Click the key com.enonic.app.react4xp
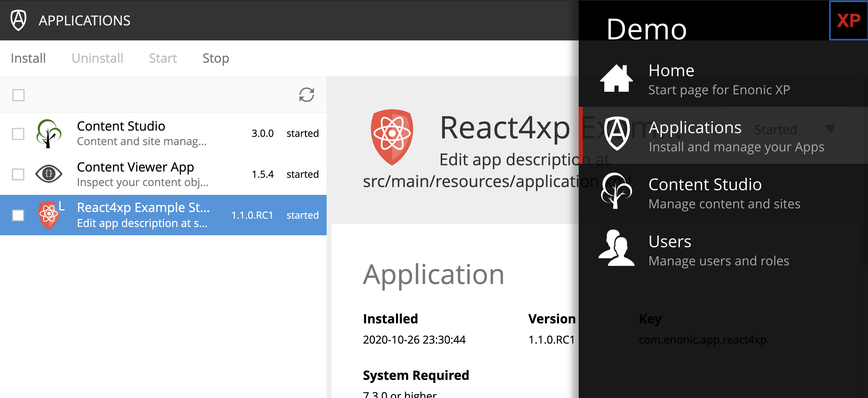The height and width of the screenshot is (398, 868). (x=703, y=340)
